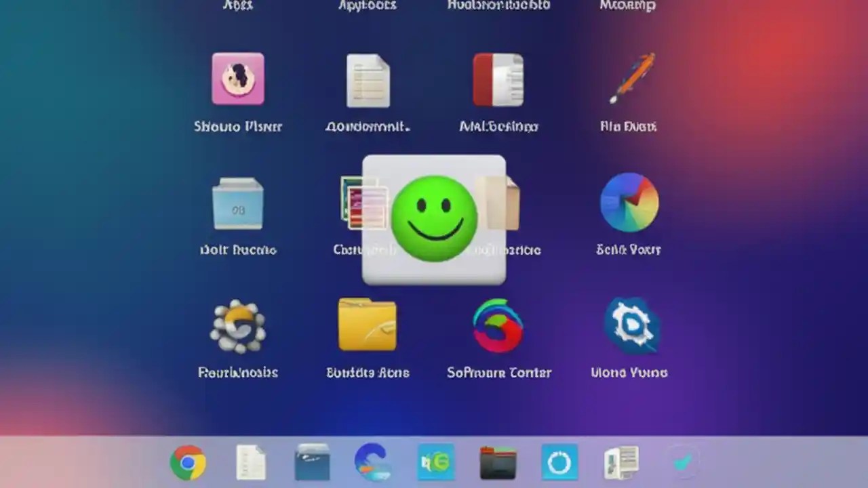Launch the printer utility from the dock
This screenshot has width=868, height=488.
coord(620,462)
